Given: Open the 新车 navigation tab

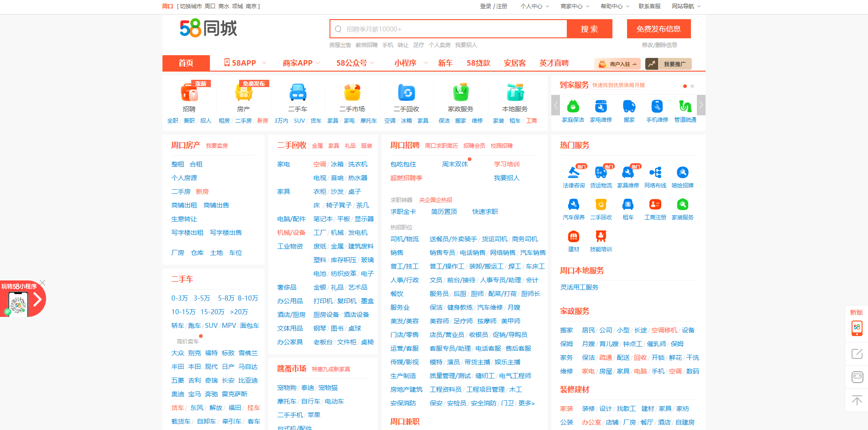Looking at the screenshot, I should 445,63.
